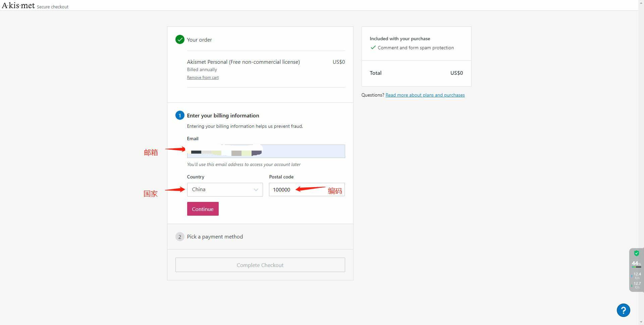Open Read more about plans and purchases
The width and height of the screenshot is (644, 325).
(425, 95)
